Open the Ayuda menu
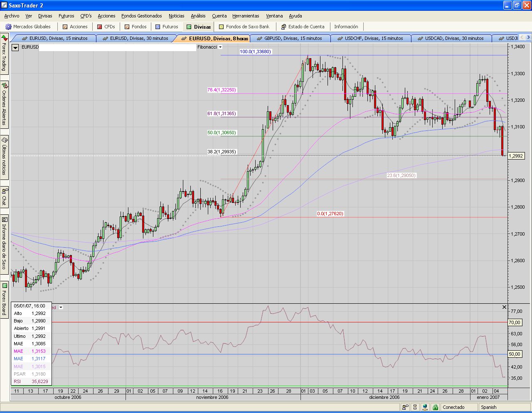 point(296,16)
